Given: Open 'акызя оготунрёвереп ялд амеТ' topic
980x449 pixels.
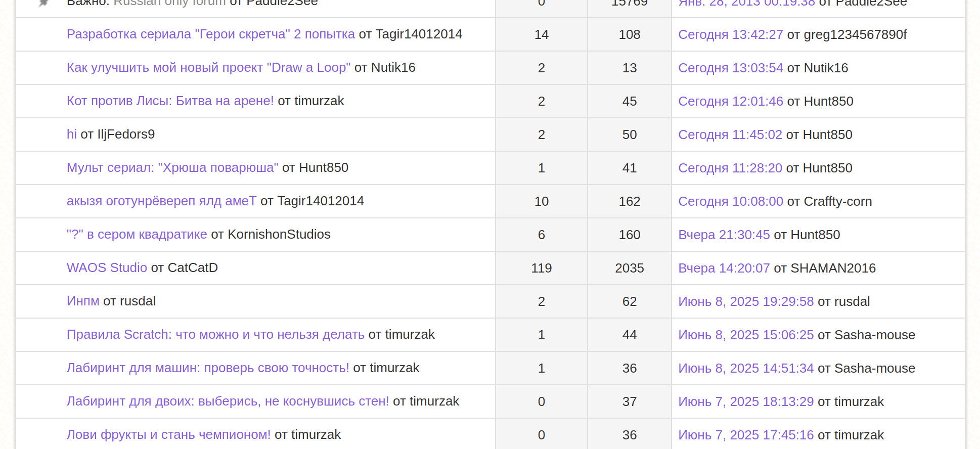Looking at the screenshot, I should click(161, 201).
